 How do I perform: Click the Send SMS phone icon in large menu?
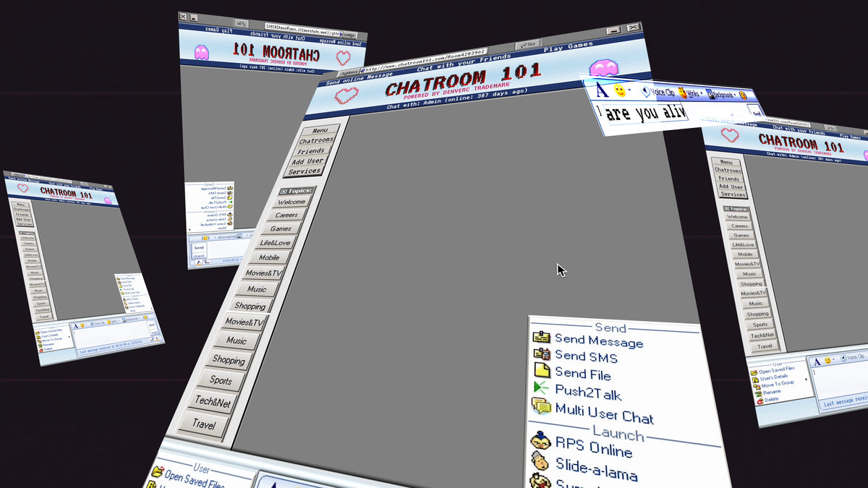point(542,354)
